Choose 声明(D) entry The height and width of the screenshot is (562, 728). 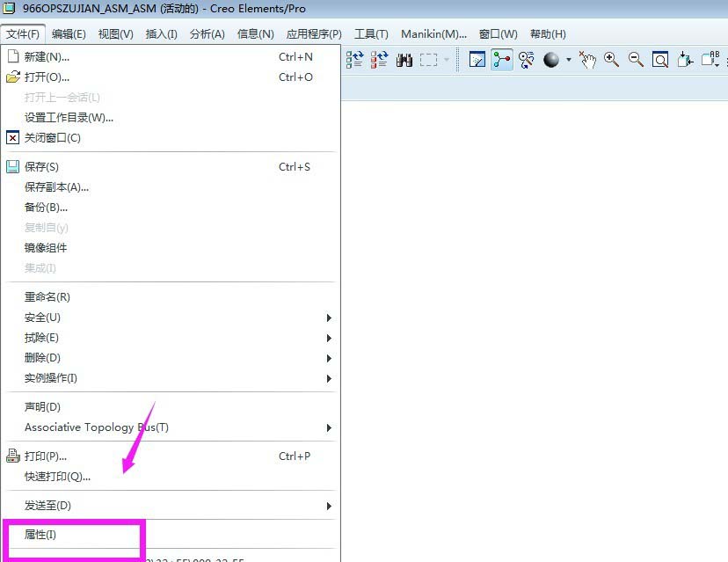tap(171, 407)
